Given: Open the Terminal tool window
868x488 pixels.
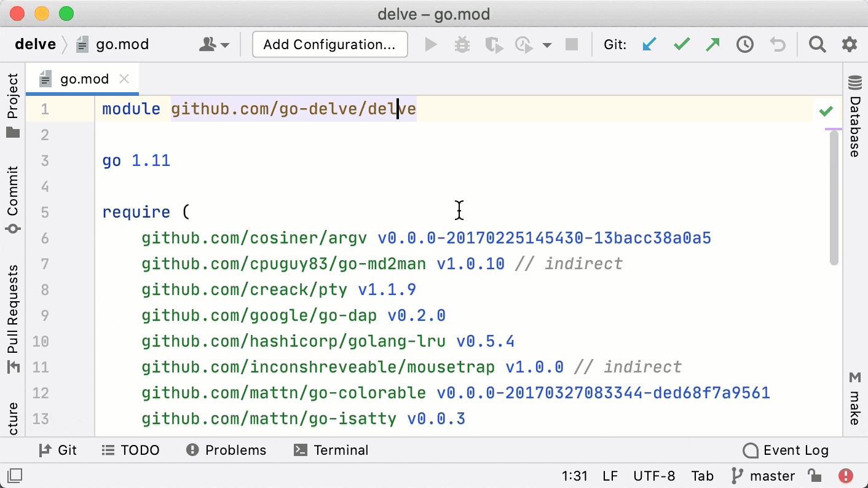Looking at the screenshot, I should (331, 450).
